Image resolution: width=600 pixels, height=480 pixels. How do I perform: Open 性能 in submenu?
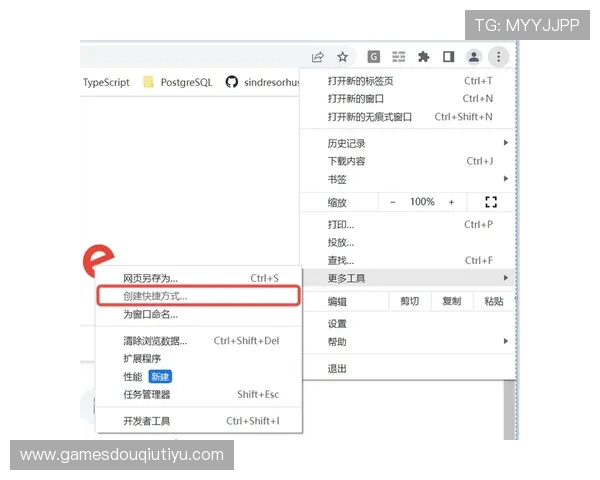click(199, 377)
